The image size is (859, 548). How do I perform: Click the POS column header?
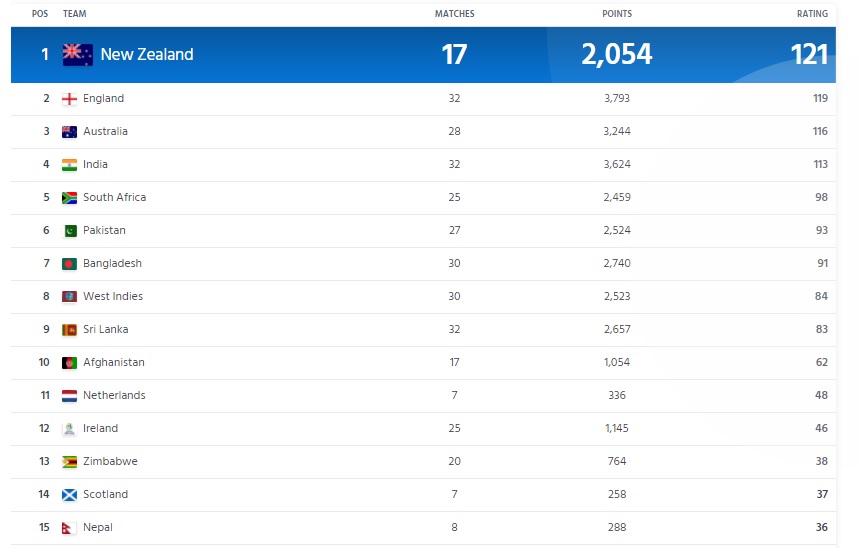(x=40, y=14)
